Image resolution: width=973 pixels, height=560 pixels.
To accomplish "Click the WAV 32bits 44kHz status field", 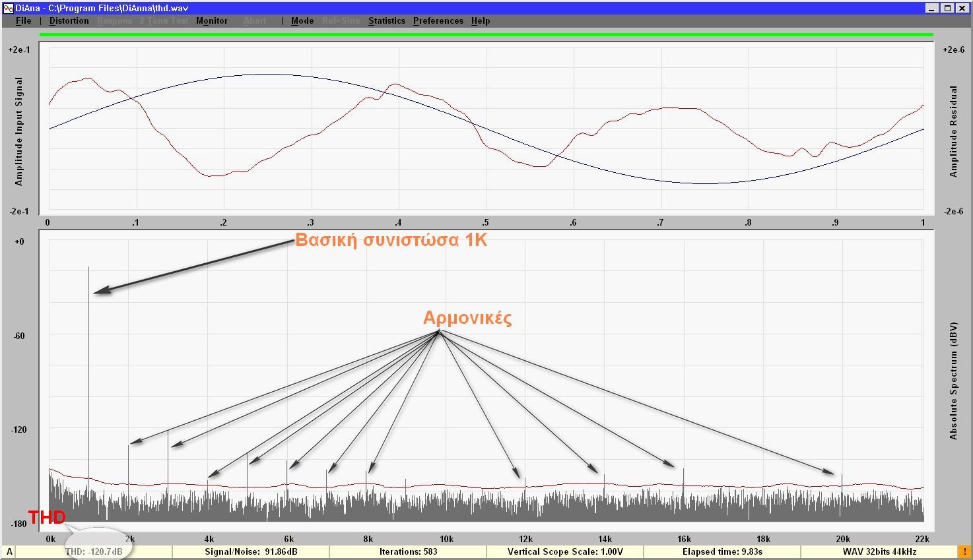I will (879, 552).
